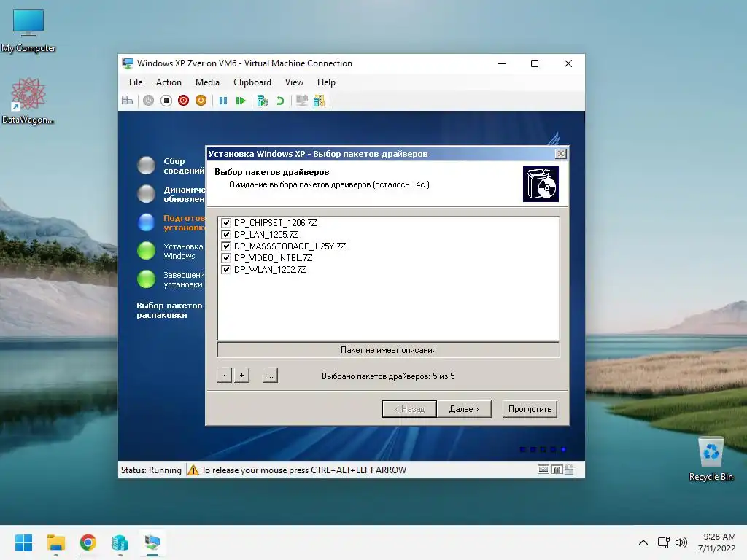
Task: Click the mouse release warning icon
Action: click(193, 470)
